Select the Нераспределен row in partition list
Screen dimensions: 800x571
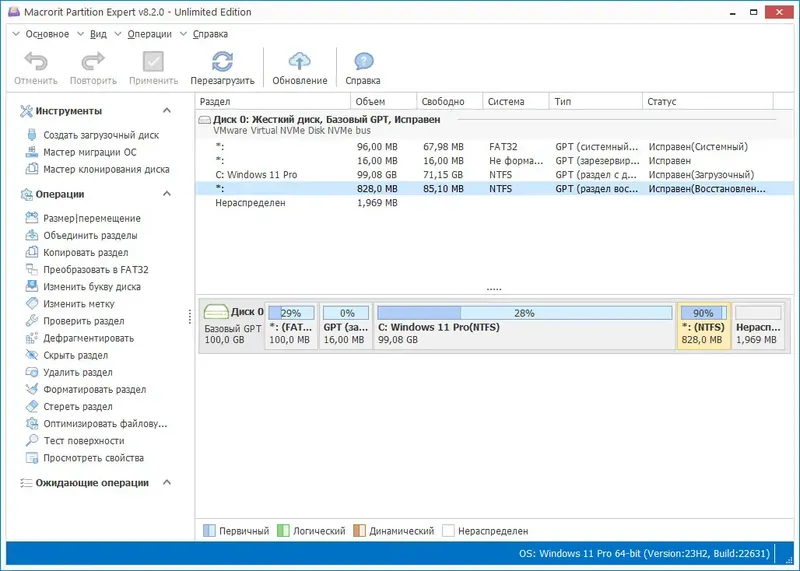[x=494, y=203]
